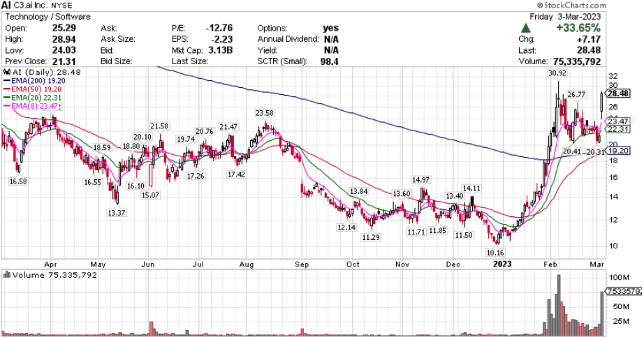Click the 22.31 EMA axis tag
Viewport: 644px width, 337px height.
[x=618, y=129]
